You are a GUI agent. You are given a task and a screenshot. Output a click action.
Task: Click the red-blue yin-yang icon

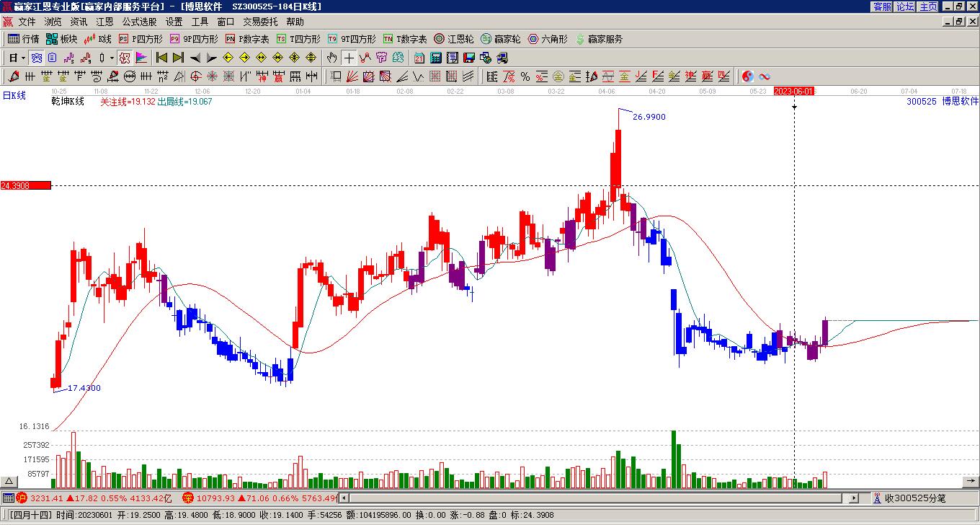pyautogui.click(x=747, y=76)
